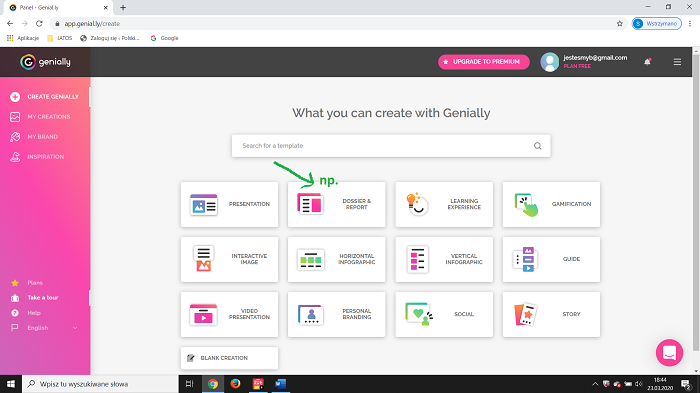The height and width of the screenshot is (393, 700).
Task: Select the Blank Creation button
Action: (x=229, y=358)
